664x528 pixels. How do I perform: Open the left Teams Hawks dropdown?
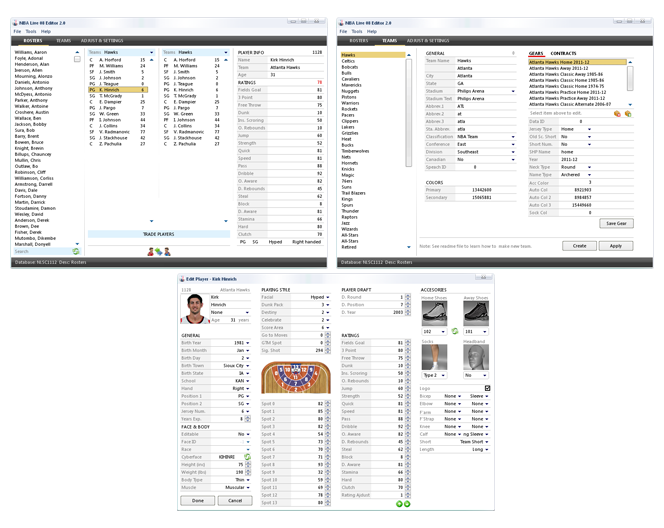point(152,53)
